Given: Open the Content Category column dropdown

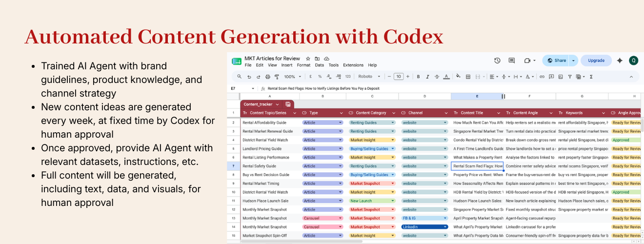Looking at the screenshot, I should (x=395, y=113).
